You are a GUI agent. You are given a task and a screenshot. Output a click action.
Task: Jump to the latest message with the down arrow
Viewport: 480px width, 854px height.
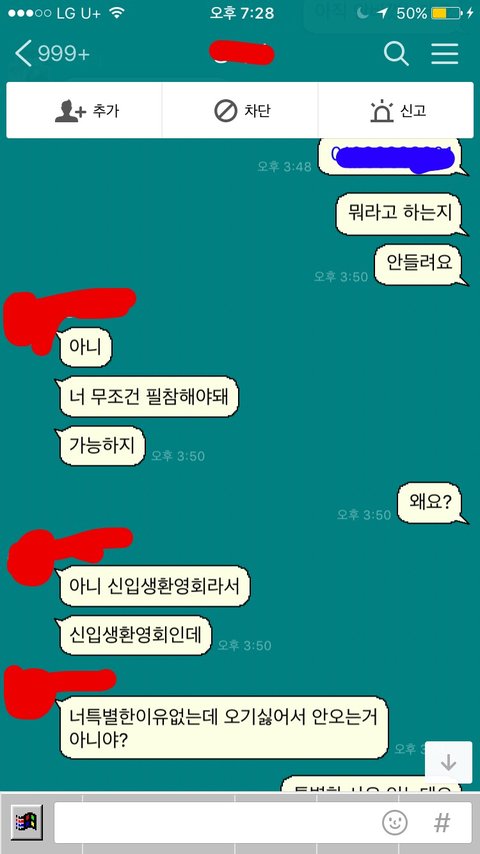pos(448,762)
